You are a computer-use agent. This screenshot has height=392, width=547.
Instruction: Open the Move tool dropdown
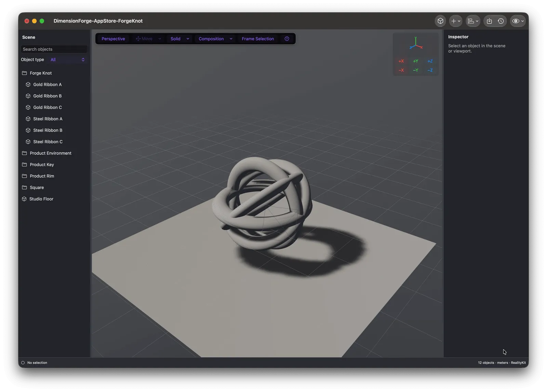(148, 39)
